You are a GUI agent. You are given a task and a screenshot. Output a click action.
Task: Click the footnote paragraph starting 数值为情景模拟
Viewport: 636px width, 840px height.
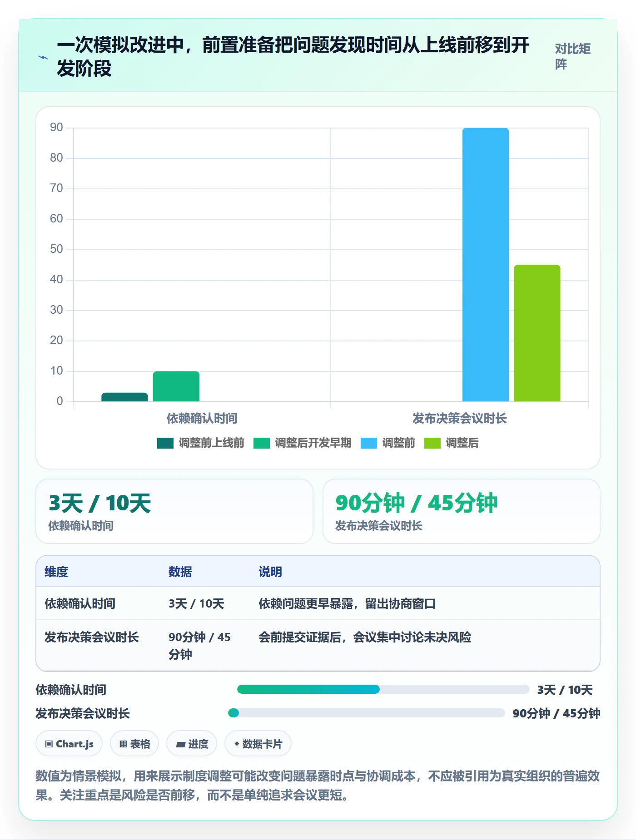[x=318, y=786]
